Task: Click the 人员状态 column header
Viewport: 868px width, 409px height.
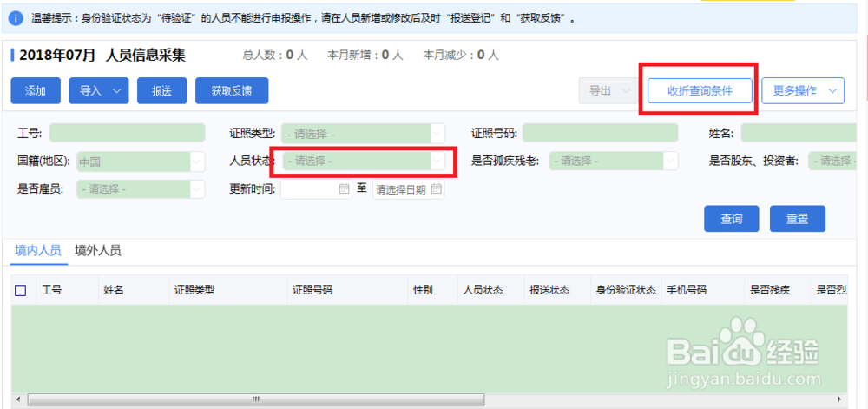Action: pyautogui.click(x=483, y=290)
